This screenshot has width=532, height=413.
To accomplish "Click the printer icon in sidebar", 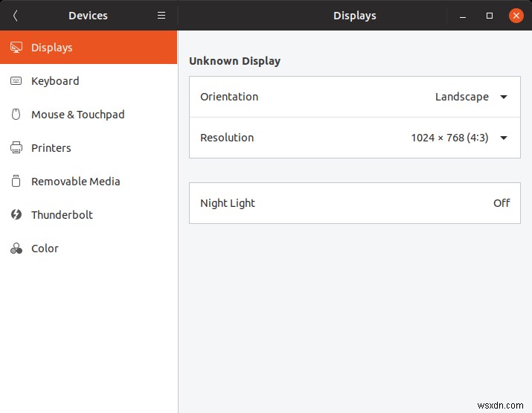I will click(x=16, y=147).
